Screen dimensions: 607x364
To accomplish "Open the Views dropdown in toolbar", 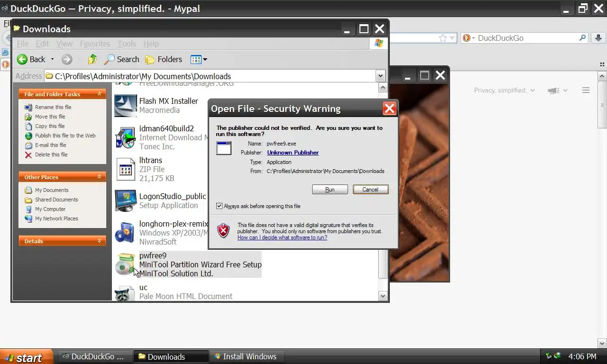I will (x=199, y=59).
